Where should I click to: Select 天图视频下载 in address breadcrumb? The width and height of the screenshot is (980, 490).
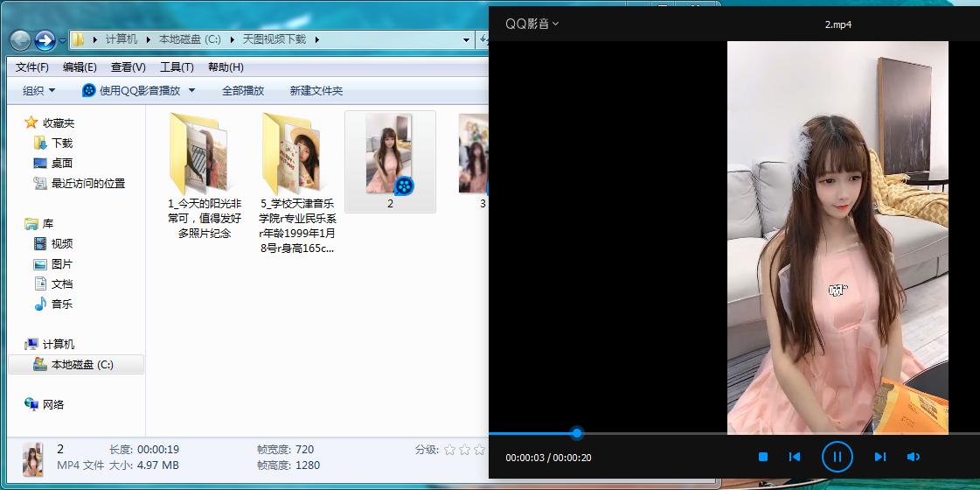[x=275, y=39]
